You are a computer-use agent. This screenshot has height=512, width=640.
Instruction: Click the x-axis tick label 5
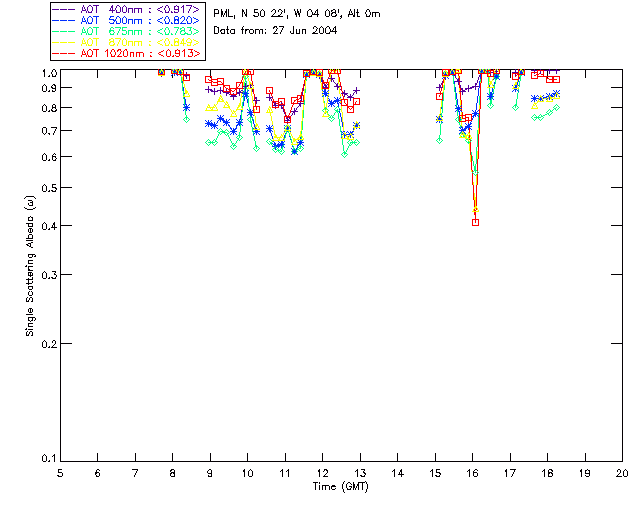click(x=60, y=473)
